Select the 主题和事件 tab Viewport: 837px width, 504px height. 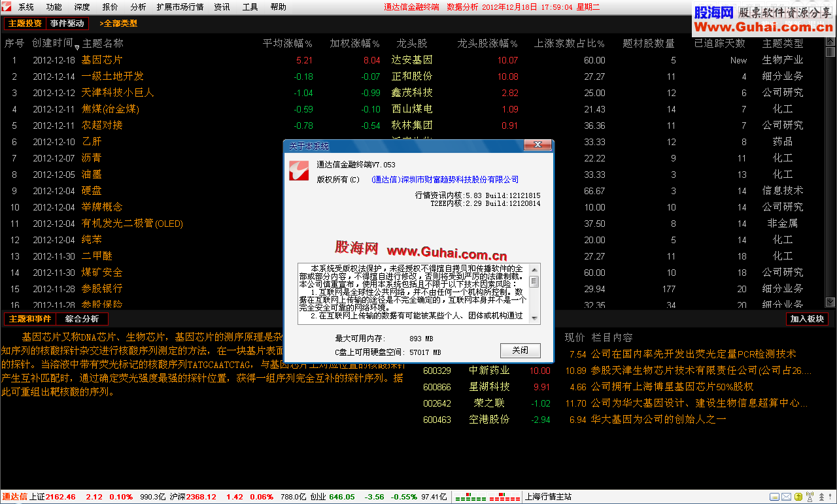30,319
